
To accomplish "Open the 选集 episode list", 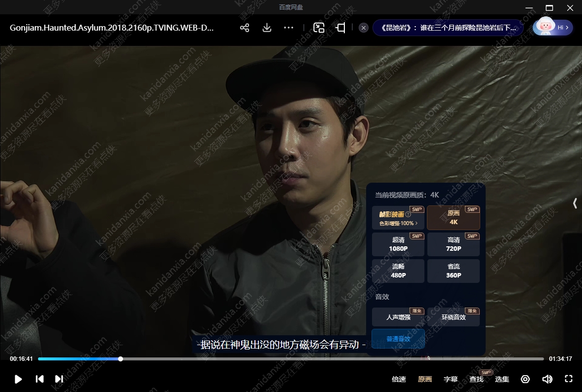I will tap(502, 379).
